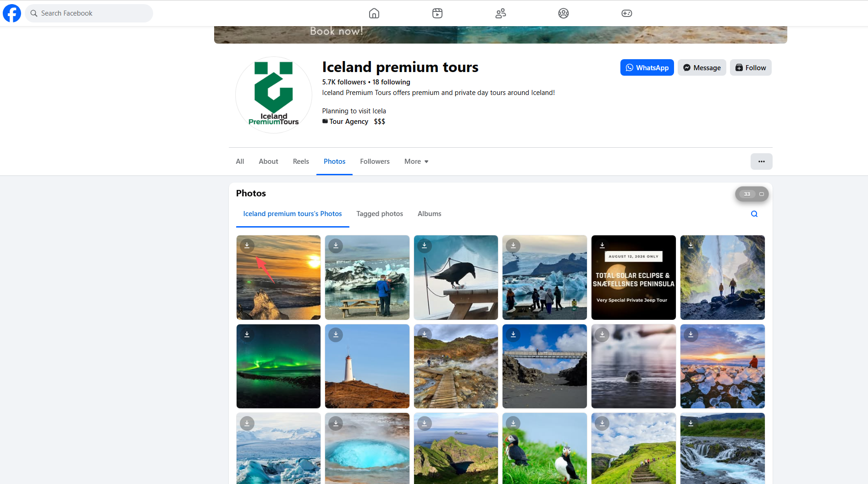Open the seal photo thumbnail

[x=634, y=367]
